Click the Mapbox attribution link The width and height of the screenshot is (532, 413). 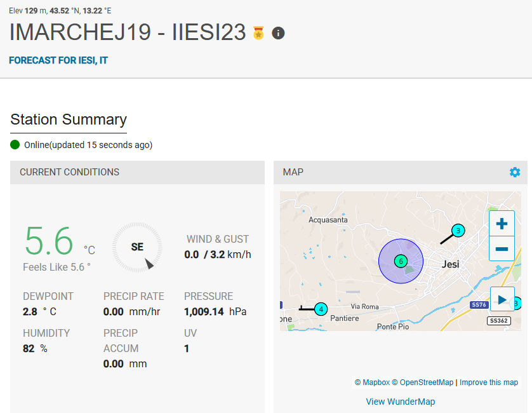[372, 383]
